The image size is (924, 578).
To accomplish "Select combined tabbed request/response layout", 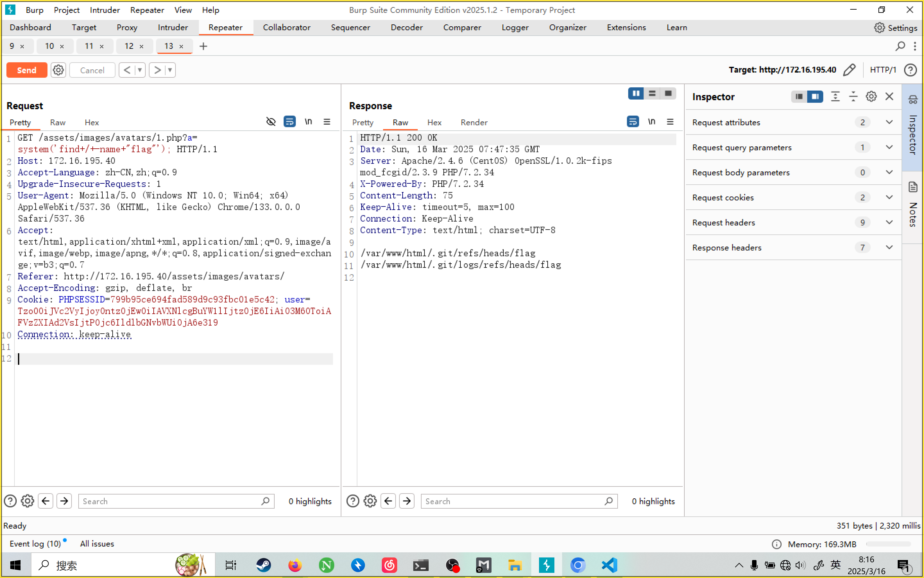I will [668, 93].
